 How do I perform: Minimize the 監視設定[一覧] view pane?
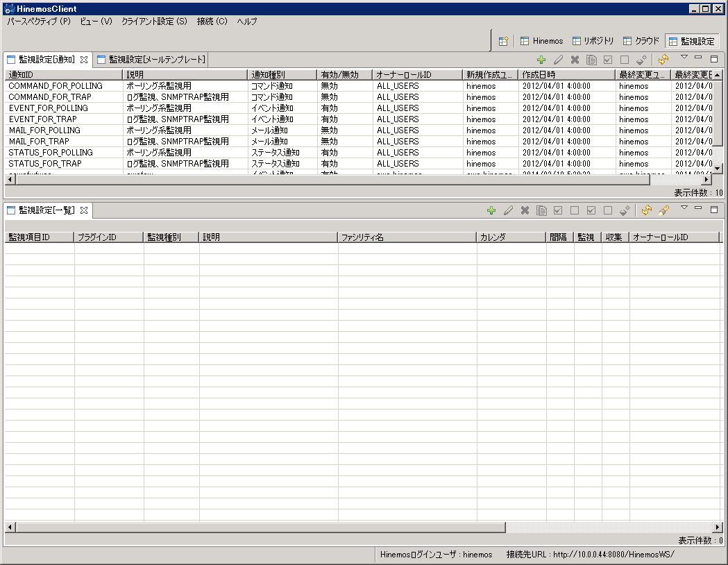point(698,208)
